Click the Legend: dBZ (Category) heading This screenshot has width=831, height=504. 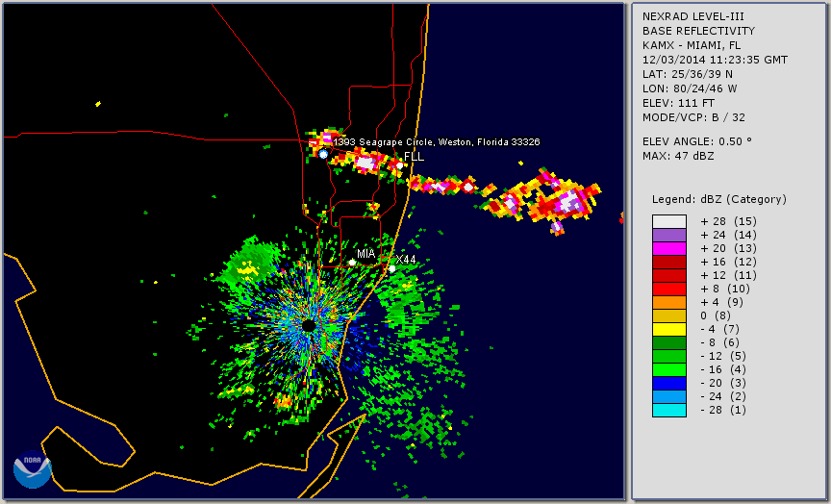click(719, 199)
